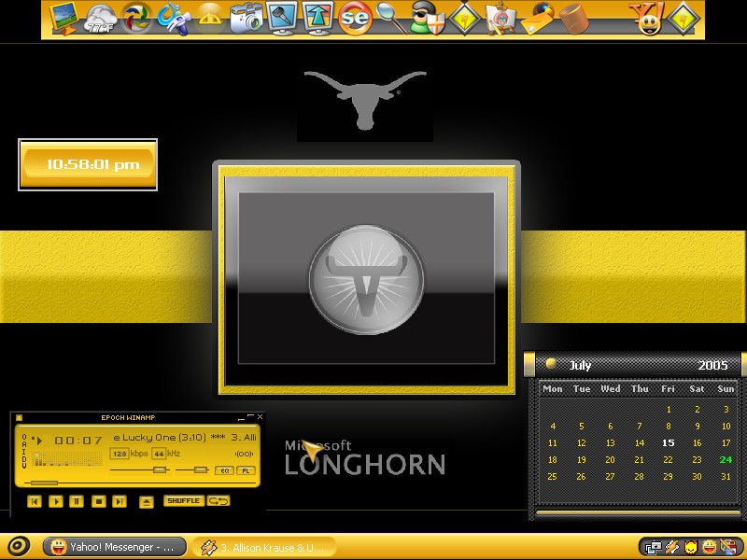Click the magnifying glass dock icon
The image size is (747, 560).
[x=390, y=18]
